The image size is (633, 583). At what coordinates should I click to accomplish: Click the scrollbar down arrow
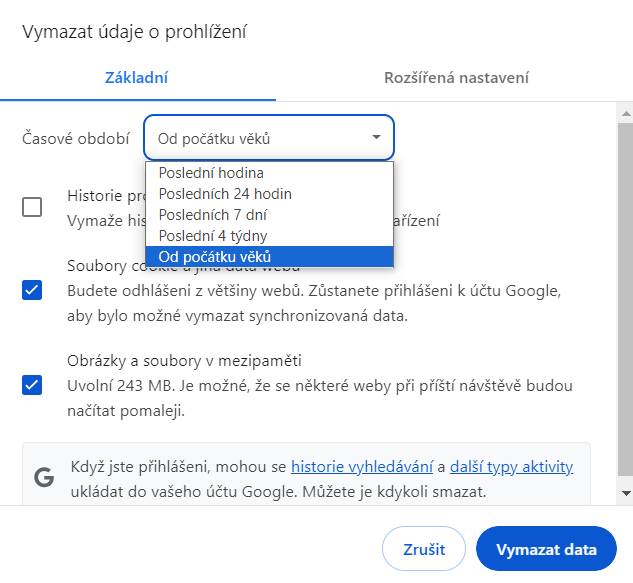[625, 493]
